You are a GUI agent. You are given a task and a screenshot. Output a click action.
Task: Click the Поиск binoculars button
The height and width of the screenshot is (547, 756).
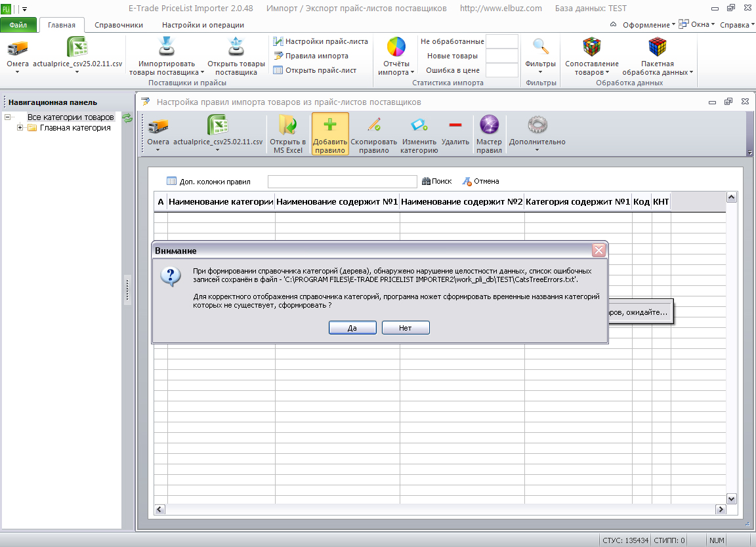pyautogui.click(x=437, y=181)
